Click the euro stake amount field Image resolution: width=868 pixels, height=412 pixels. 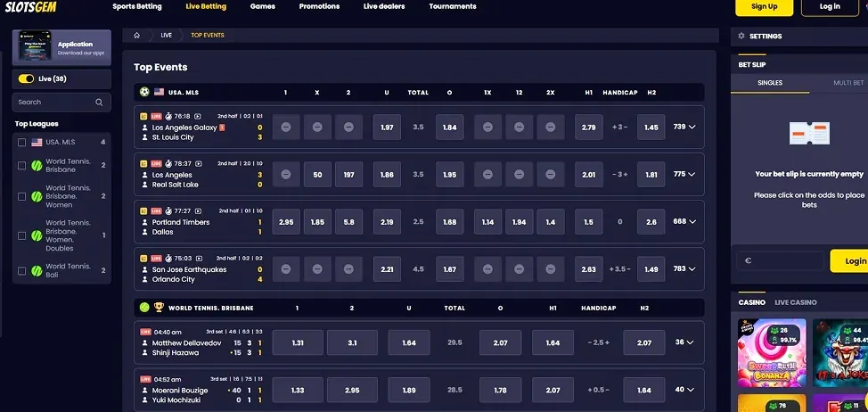781,260
